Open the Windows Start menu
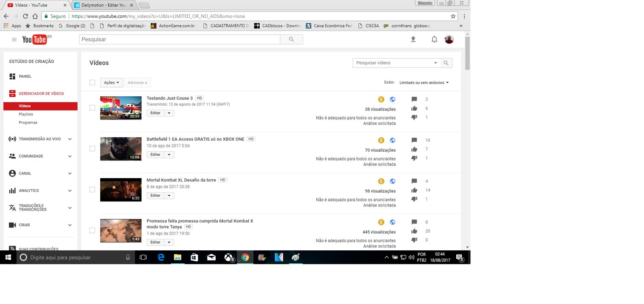The image size is (644, 304). (x=8, y=257)
